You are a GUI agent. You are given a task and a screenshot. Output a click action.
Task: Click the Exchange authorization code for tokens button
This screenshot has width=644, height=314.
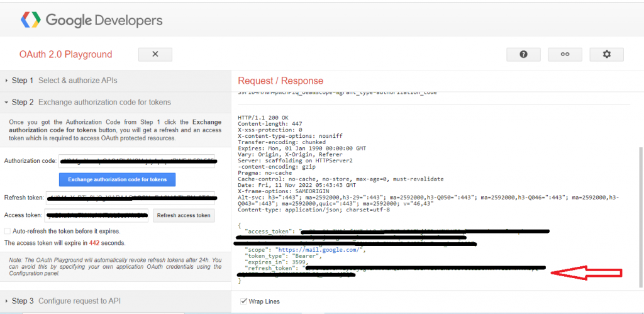(117, 179)
